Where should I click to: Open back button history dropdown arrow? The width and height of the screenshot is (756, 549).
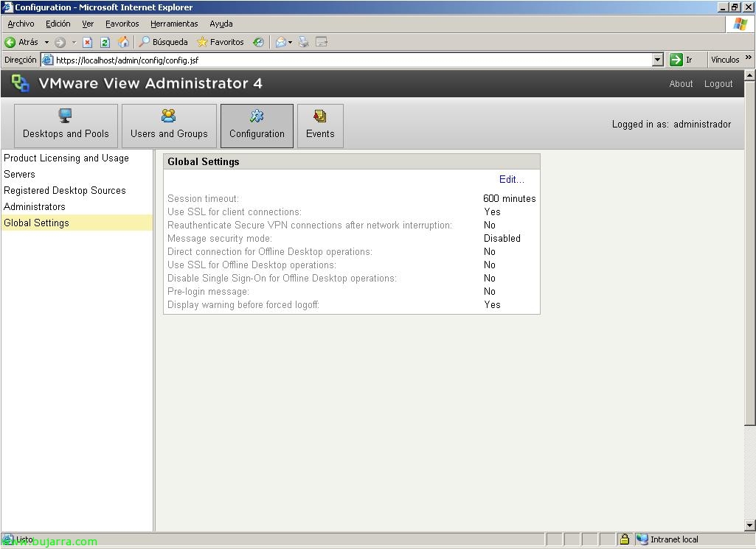46,43
